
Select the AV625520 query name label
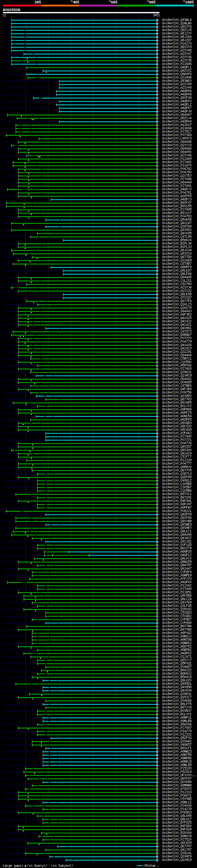[x=11, y=10]
